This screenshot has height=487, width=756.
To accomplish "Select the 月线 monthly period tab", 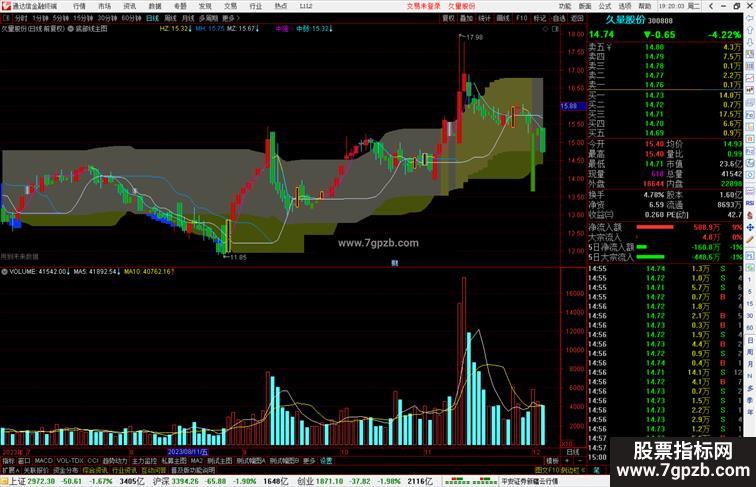I will click(188, 18).
